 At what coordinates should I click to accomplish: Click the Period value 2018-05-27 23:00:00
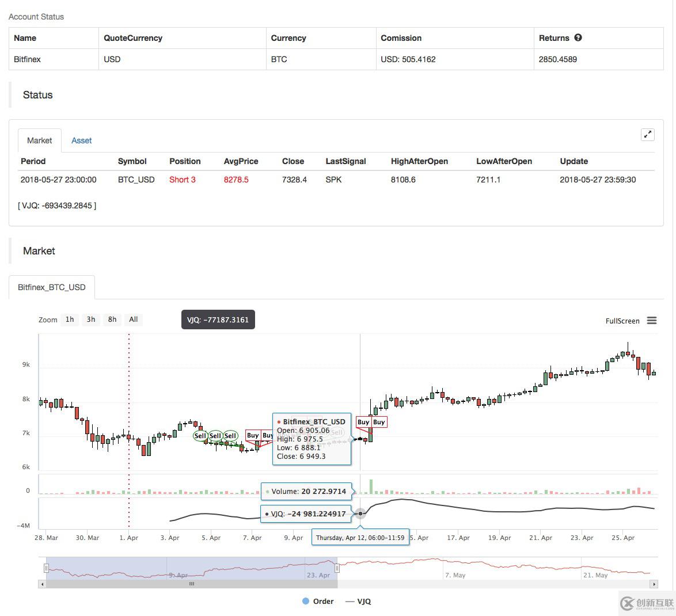58,180
